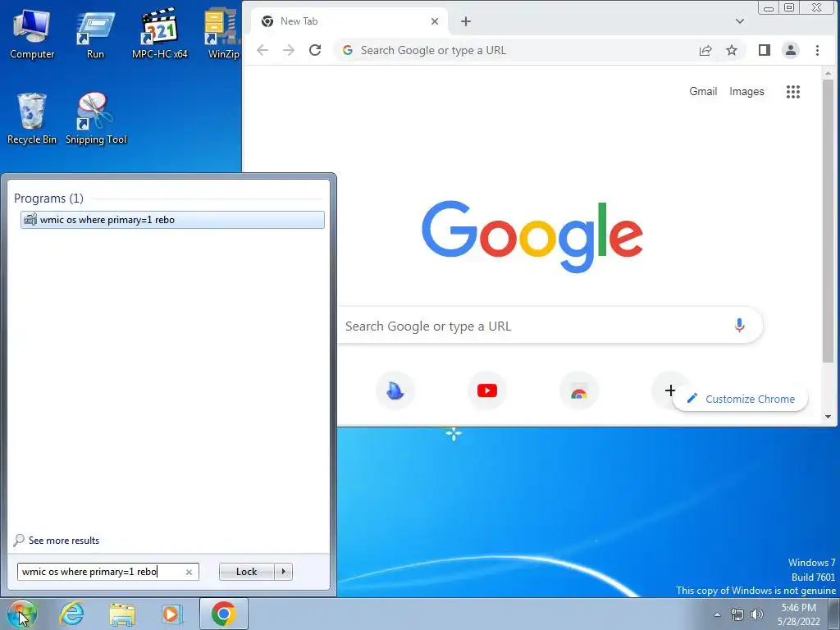Image resolution: width=840 pixels, height=630 pixels.
Task: Click the Gmail link
Action: pos(703,92)
